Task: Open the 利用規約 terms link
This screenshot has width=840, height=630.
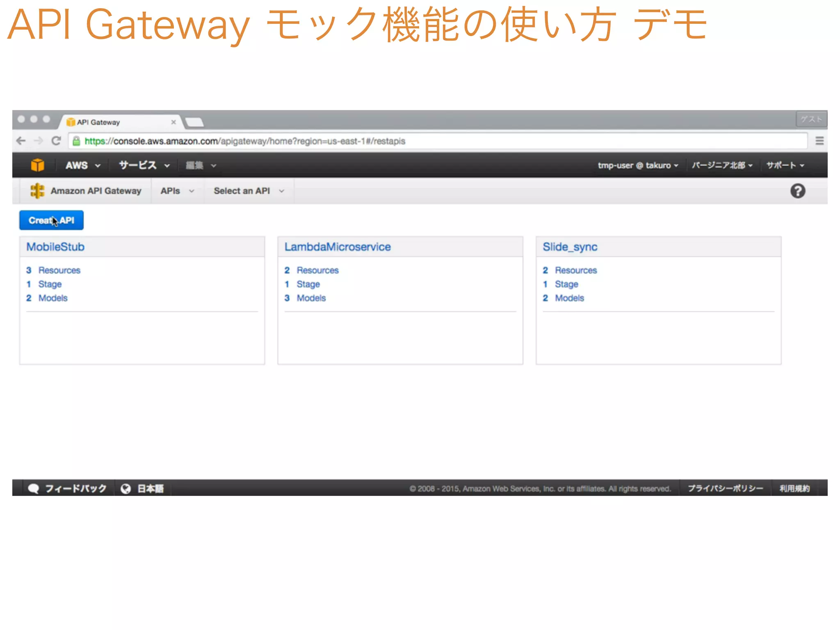Action: pos(794,488)
